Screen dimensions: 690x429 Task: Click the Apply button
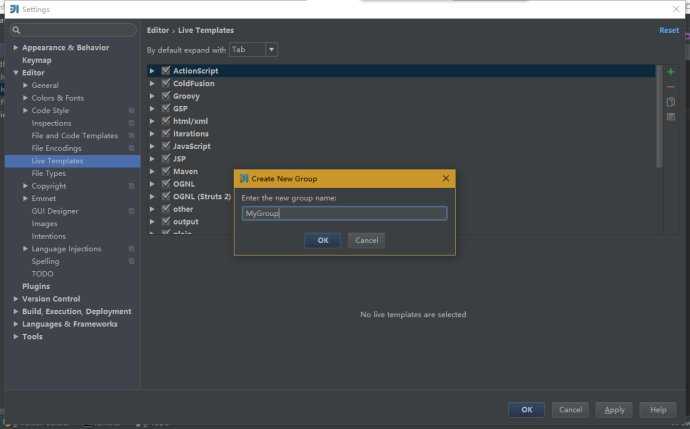click(614, 410)
